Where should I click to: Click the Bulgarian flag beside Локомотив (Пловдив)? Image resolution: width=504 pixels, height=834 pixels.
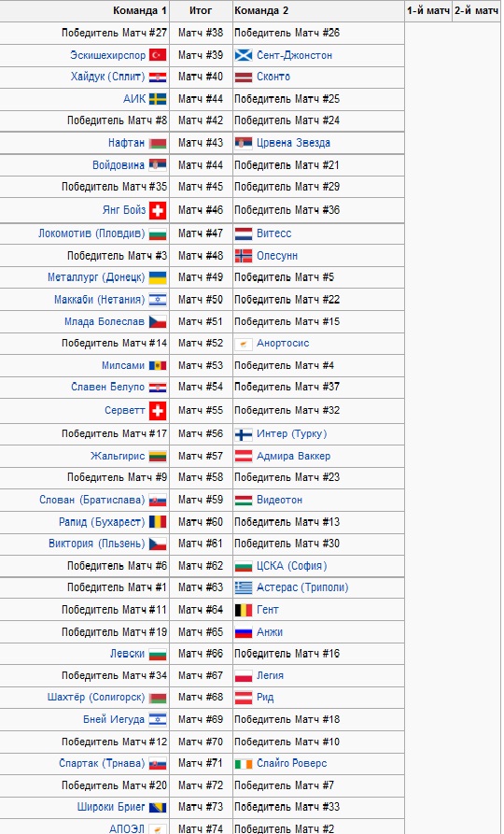[x=158, y=233]
